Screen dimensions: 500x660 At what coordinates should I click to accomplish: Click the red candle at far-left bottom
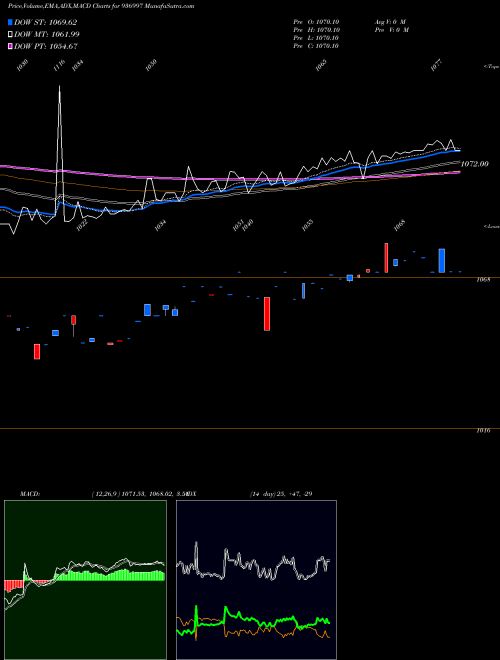click(37, 351)
